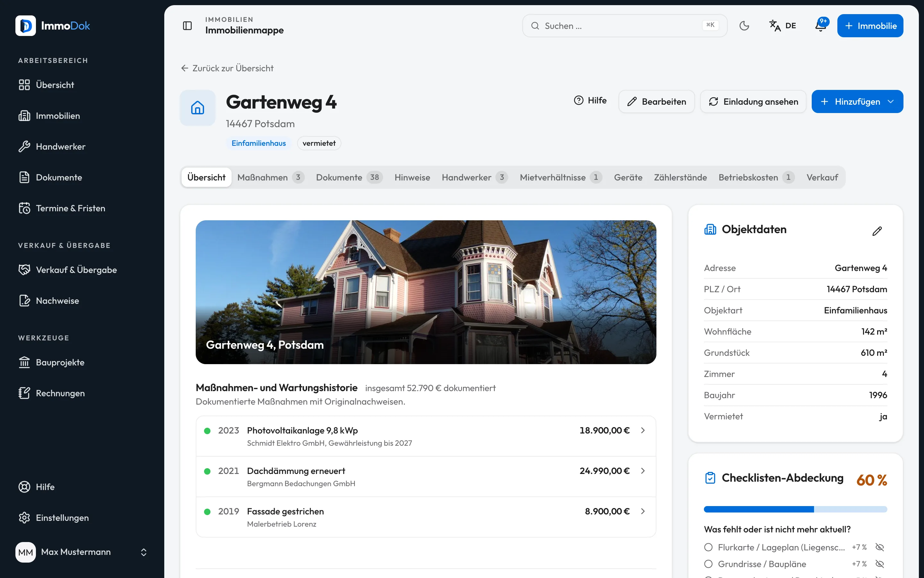
Task: Click the search magnifier icon
Action: (535, 26)
